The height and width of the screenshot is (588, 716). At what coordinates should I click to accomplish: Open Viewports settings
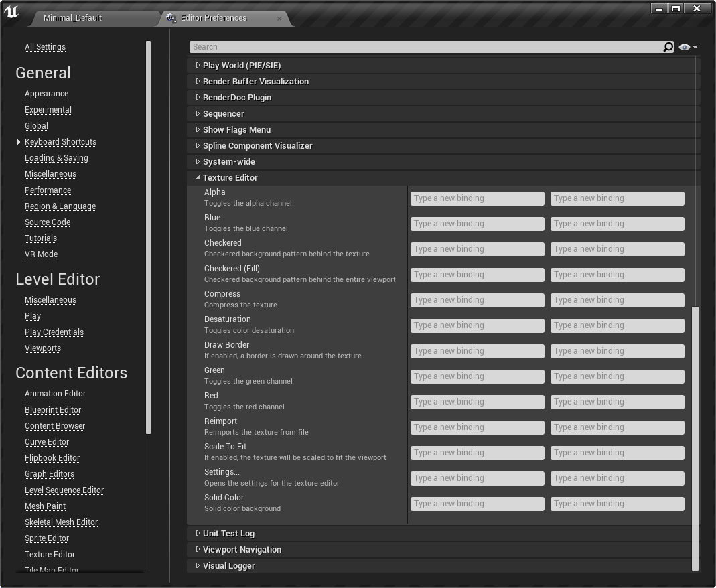click(x=43, y=348)
